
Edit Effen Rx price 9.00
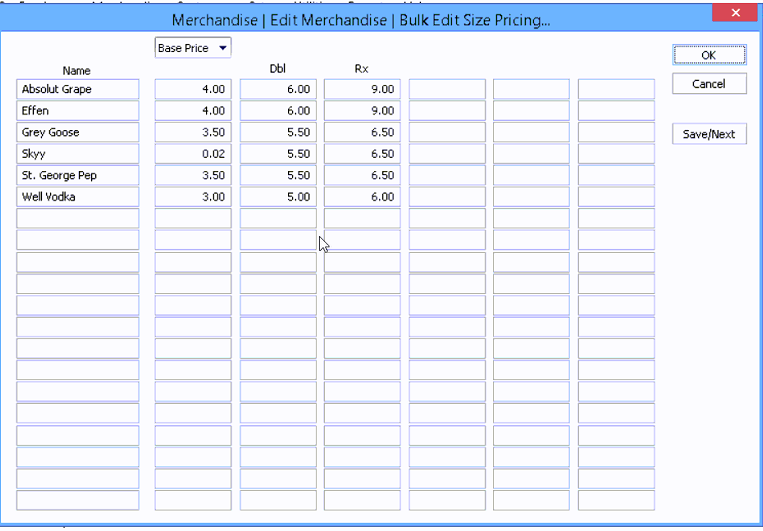pos(363,110)
